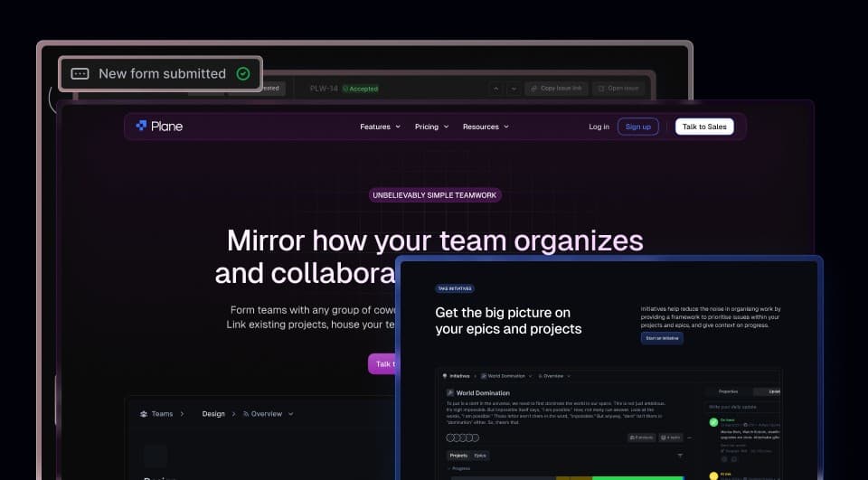
Task: Click the Talk to Sales button
Action: (x=704, y=127)
